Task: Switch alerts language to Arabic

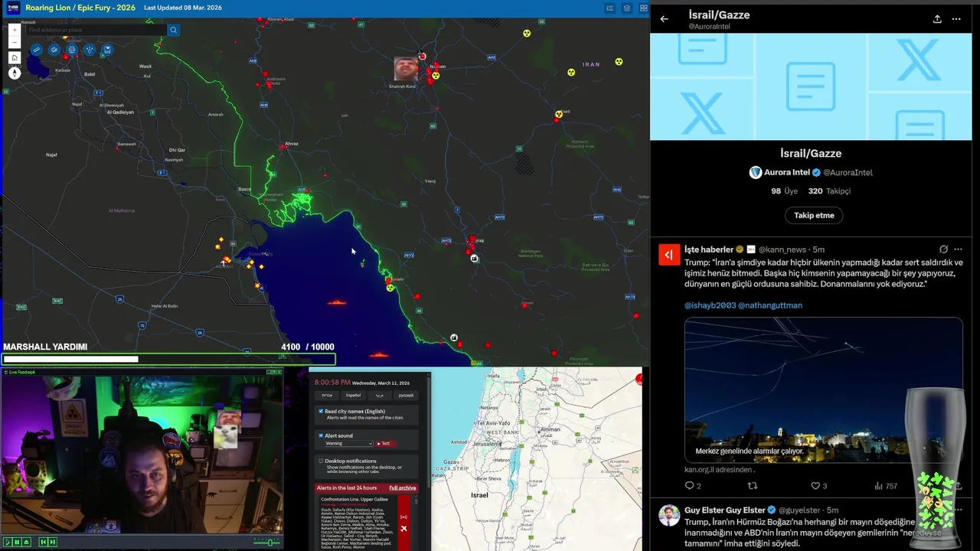Action: [380, 396]
